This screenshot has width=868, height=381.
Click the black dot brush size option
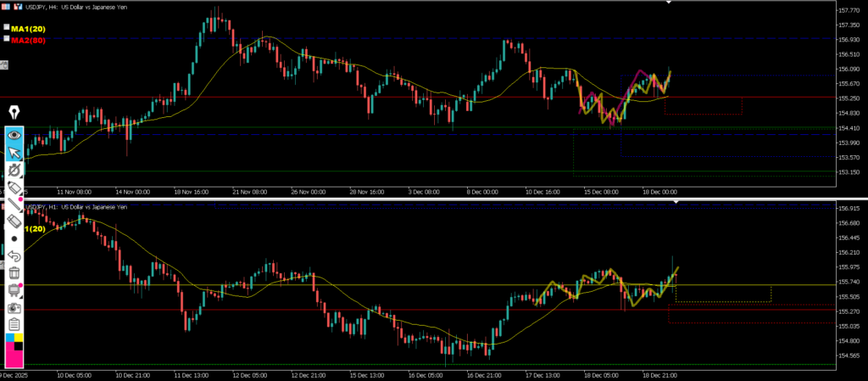[14, 238]
